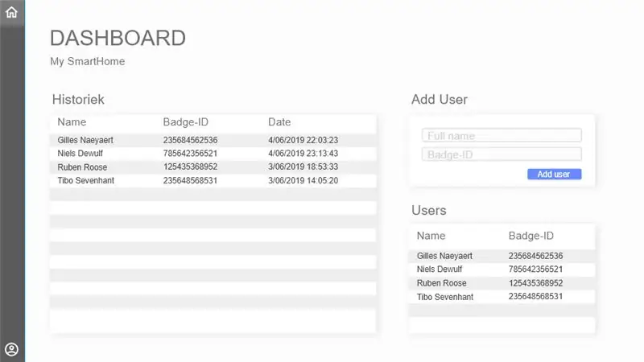Image resolution: width=644 pixels, height=362 pixels.
Task: Click badge 235684562536 in the Historiek table
Action: point(190,140)
